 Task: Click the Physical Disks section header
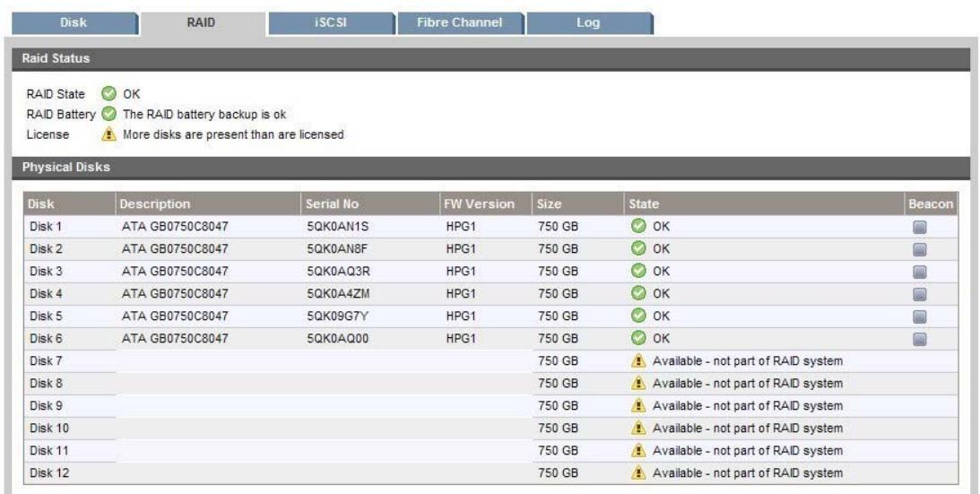[x=490, y=168]
